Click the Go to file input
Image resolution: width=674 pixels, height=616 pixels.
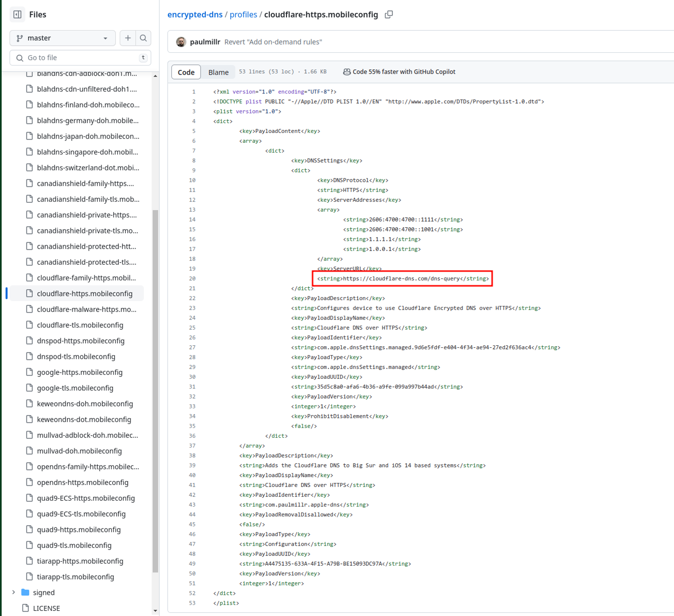[80, 58]
